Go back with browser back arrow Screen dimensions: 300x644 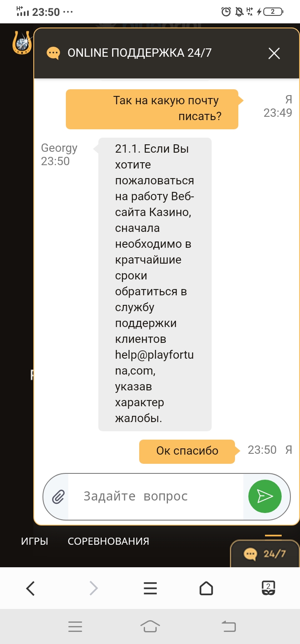point(30,589)
